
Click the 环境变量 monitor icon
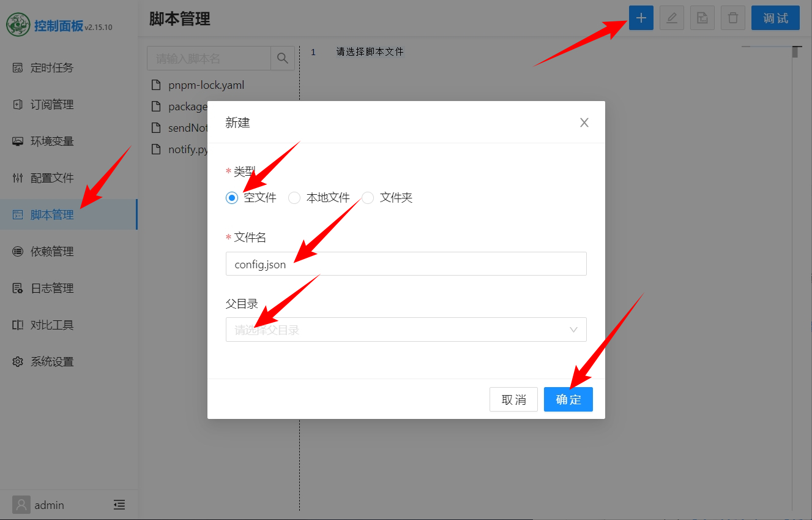(x=18, y=141)
